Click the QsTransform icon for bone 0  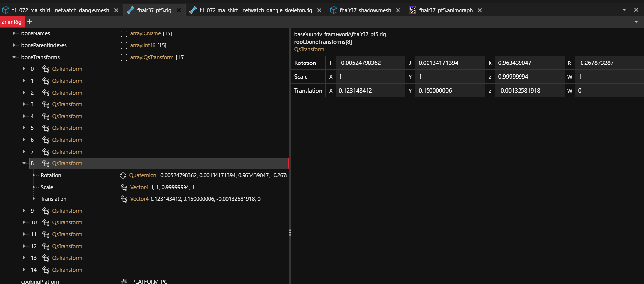(x=46, y=69)
